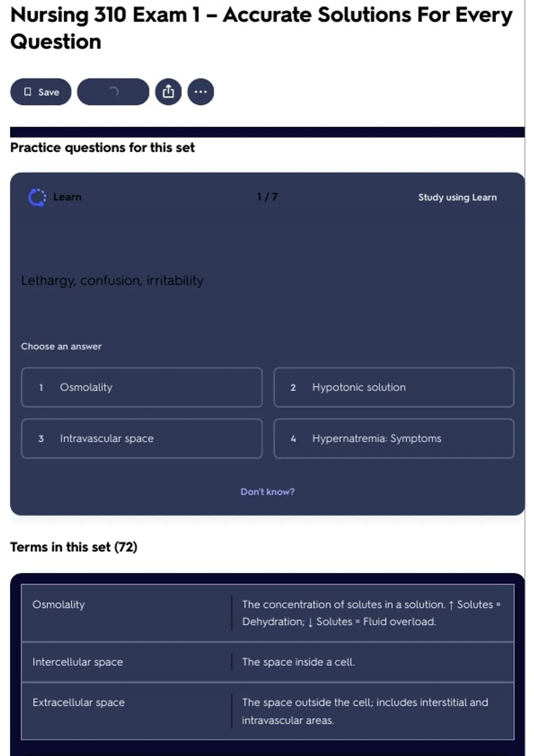Viewport: 534px width, 756px height.
Task: Click the Save bookmark icon
Action: [x=28, y=92]
